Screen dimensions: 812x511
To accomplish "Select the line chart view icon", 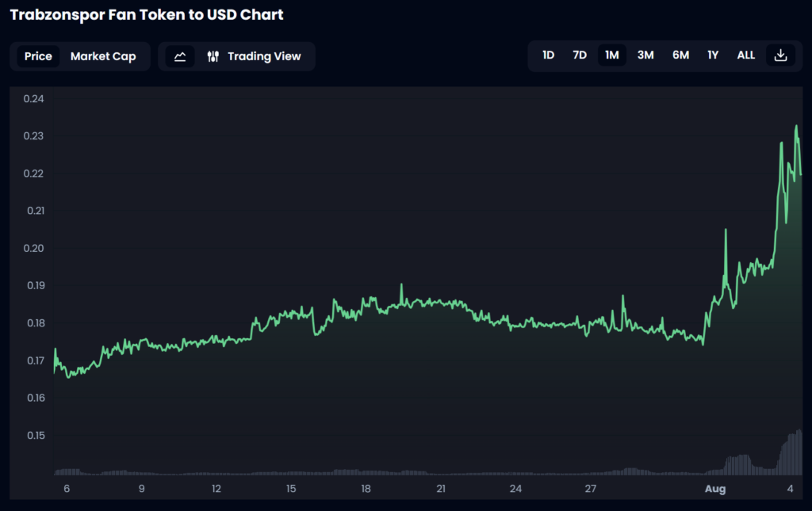I will pyautogui.click(x=180, y=56).
